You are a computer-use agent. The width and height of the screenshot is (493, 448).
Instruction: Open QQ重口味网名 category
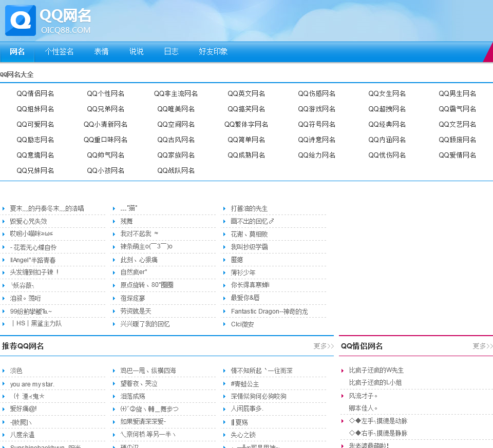pyautogui.click(x=106, y=140)
